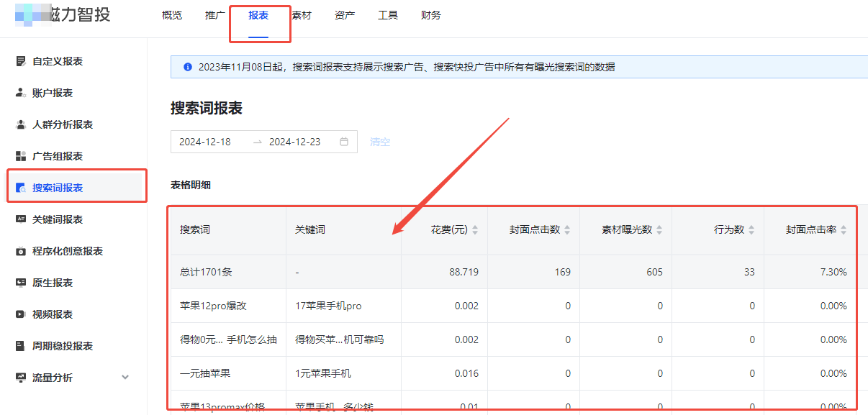Switch to the 素材 tab
868x415 pixels.
pos(302,14)
